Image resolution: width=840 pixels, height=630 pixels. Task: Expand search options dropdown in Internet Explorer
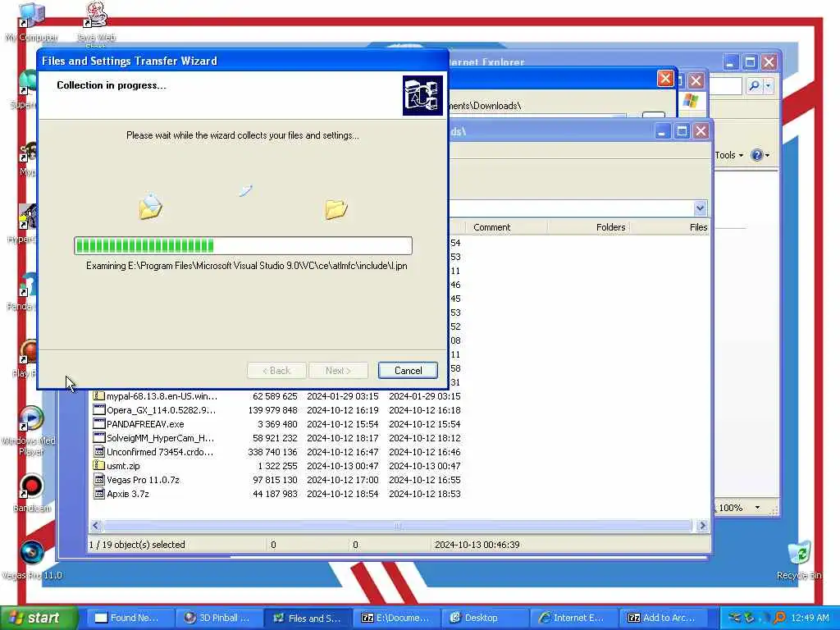[768, 85]
